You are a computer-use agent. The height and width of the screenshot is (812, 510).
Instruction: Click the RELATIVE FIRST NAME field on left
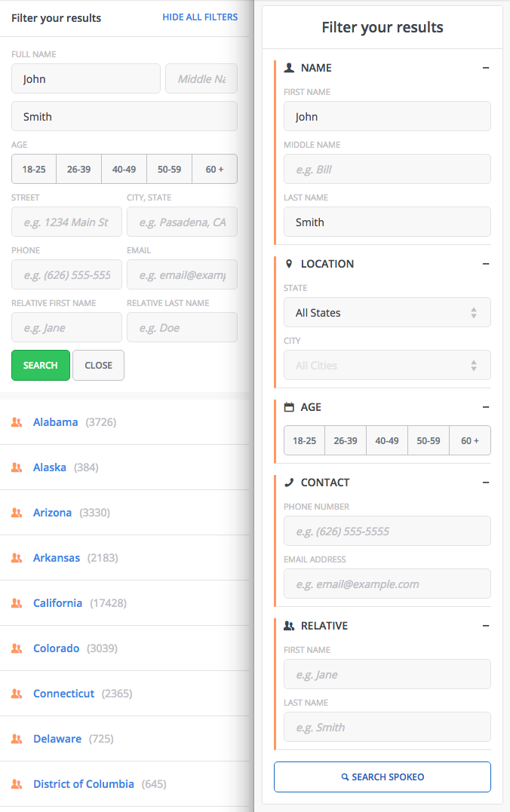tap(67, 328)
